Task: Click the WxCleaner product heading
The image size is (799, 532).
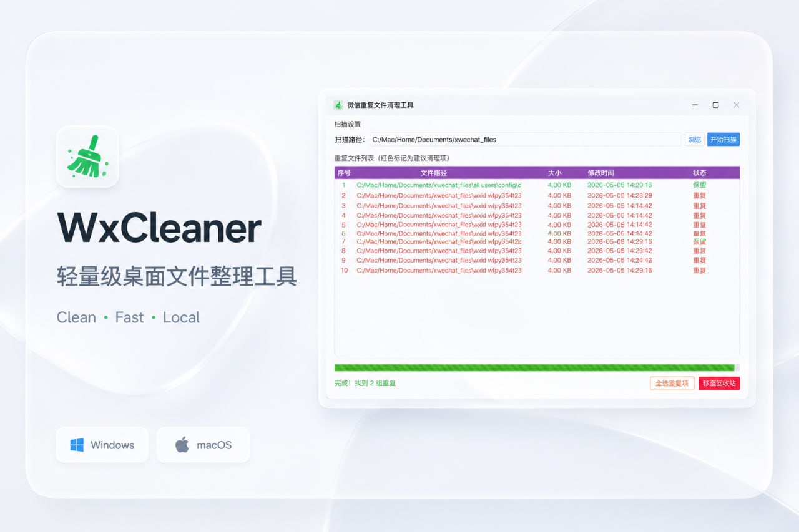Action: click(x=159, y=228)
